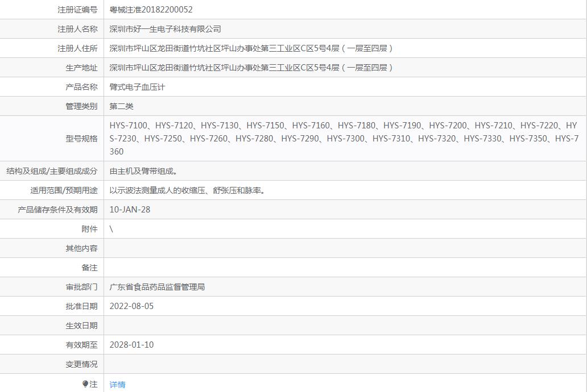Click the 变更情况 label
This screenshot has height=392, width=587.
(81, 364)
